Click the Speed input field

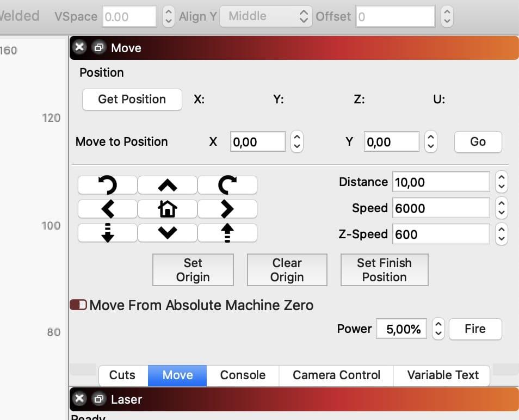[441, 208]
